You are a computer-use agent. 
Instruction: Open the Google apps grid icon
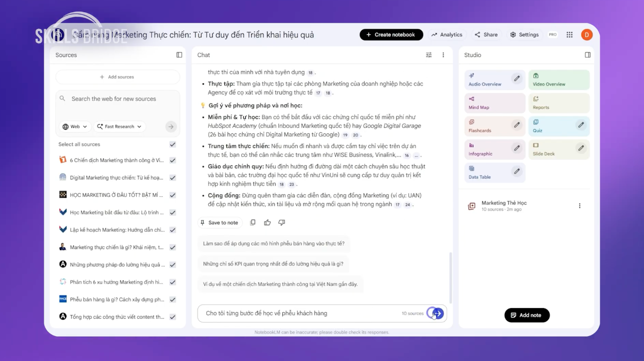click(x=569, y=35)
